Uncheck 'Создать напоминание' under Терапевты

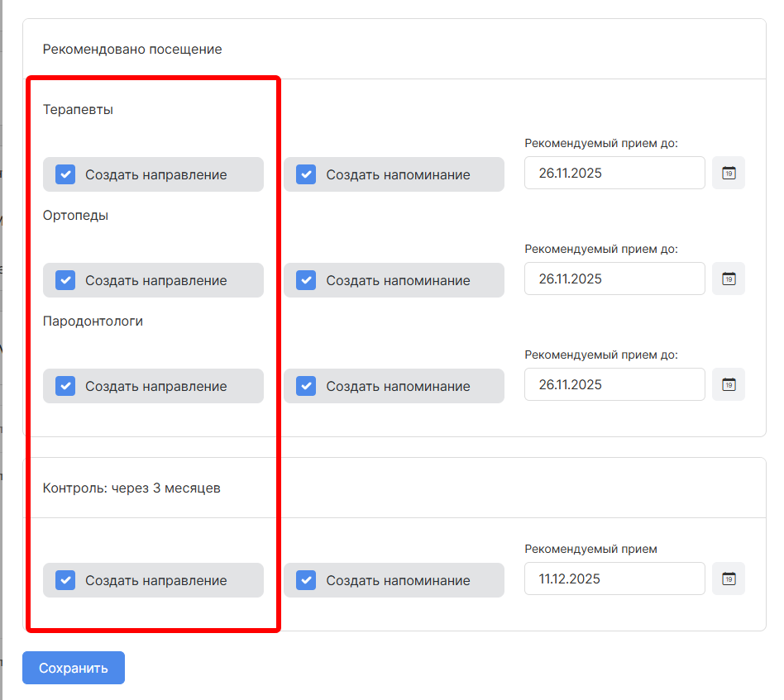[x=306, y=174]
